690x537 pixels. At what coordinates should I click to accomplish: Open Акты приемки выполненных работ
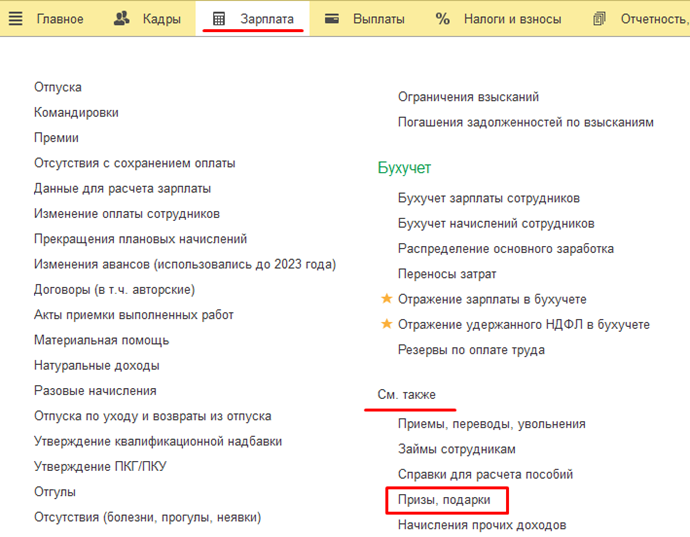point(134,315)
